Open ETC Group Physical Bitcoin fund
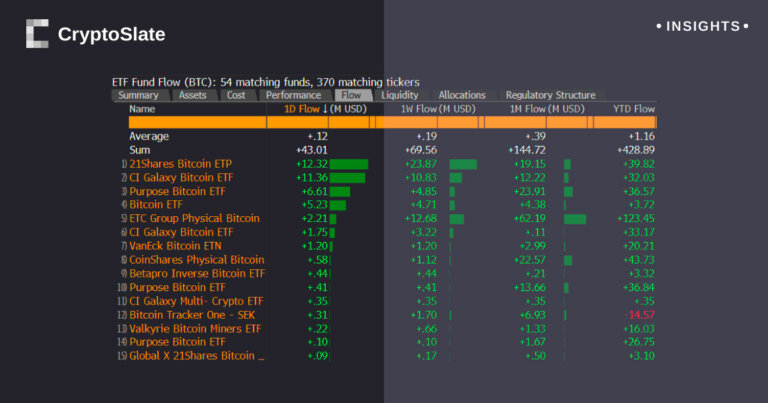This screenshot has height=403, width=768. coord(194,218)
